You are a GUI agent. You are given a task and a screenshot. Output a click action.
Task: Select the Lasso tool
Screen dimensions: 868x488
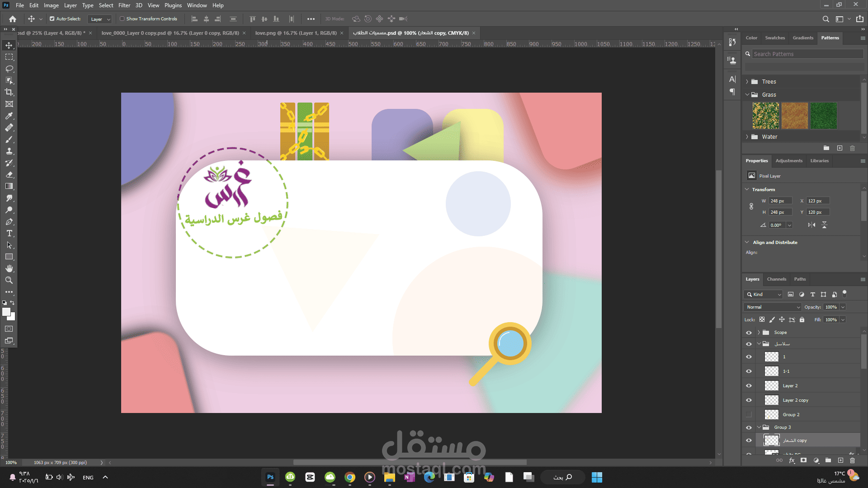(9, 69)
